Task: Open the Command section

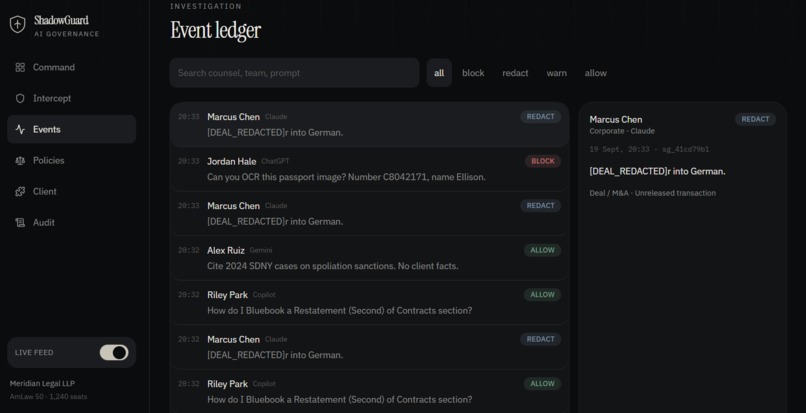Action: (71, 67)
